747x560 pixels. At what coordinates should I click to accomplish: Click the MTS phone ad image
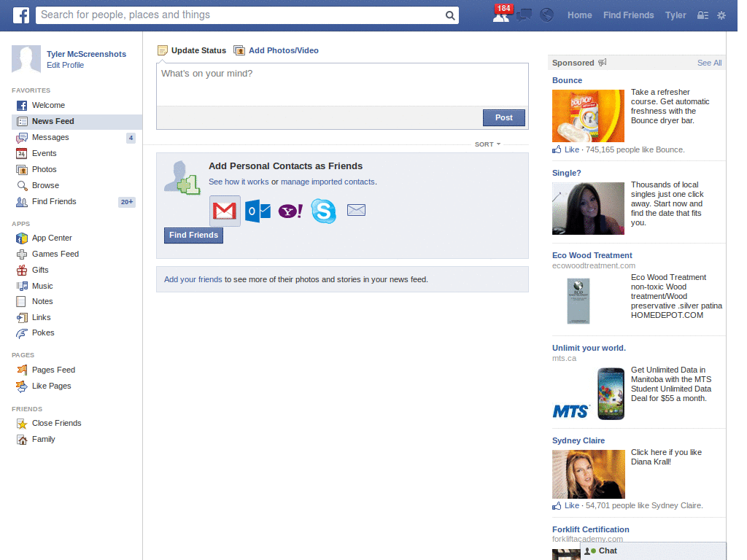(588, 393)
